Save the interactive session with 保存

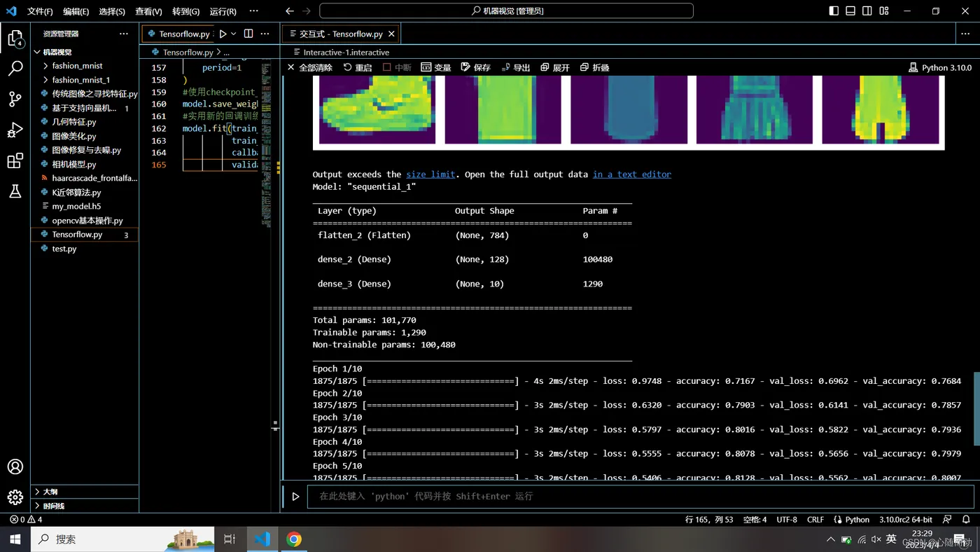475,67
